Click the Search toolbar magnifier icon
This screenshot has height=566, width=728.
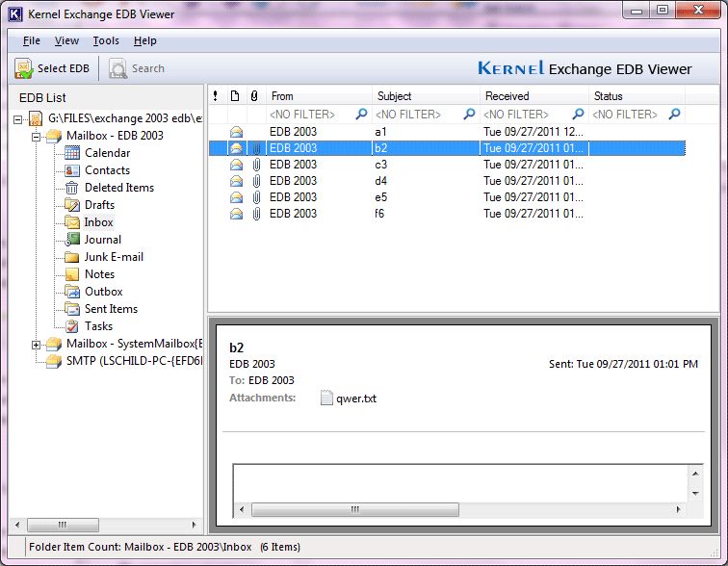[117, 68]
